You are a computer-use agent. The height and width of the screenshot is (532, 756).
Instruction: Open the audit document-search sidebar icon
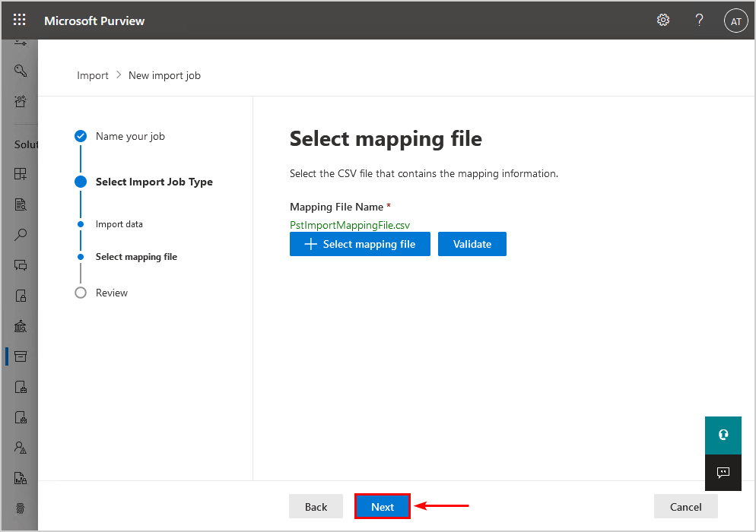pyautogui.click(x=21, y=204)
